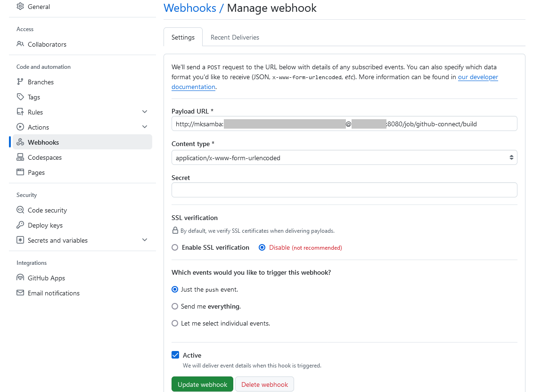This screenshot has width=533, height=392.
Task: Click the Update webhook button
Action: [x=202, y=384]
